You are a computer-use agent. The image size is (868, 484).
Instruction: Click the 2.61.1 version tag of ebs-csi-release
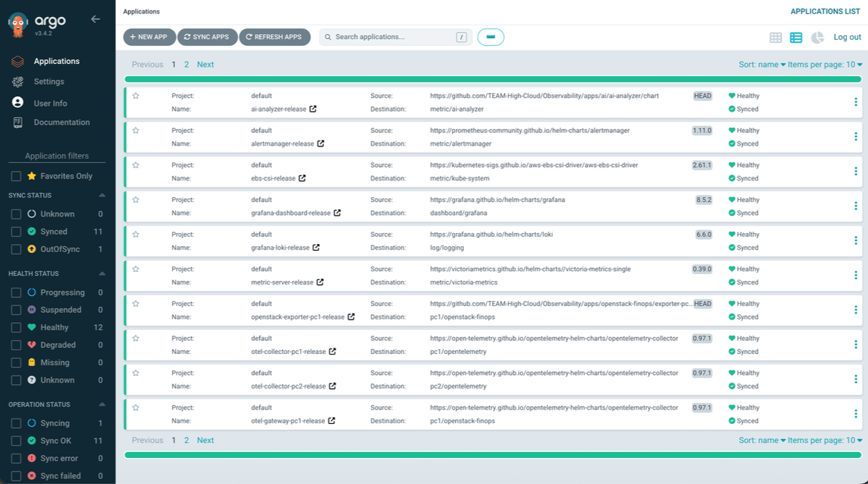702,165
